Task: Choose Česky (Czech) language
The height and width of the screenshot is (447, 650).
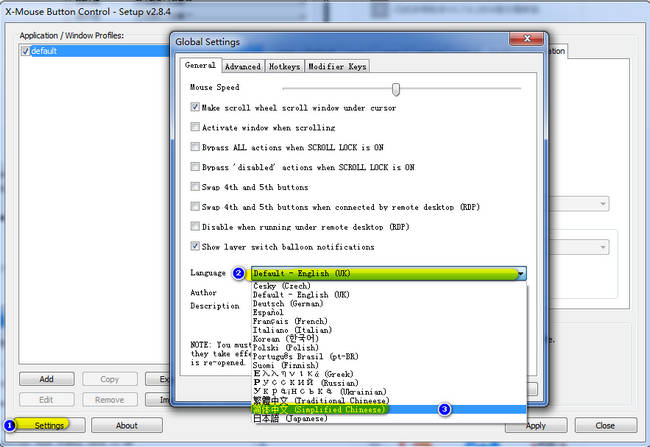Action: [389, 286]
